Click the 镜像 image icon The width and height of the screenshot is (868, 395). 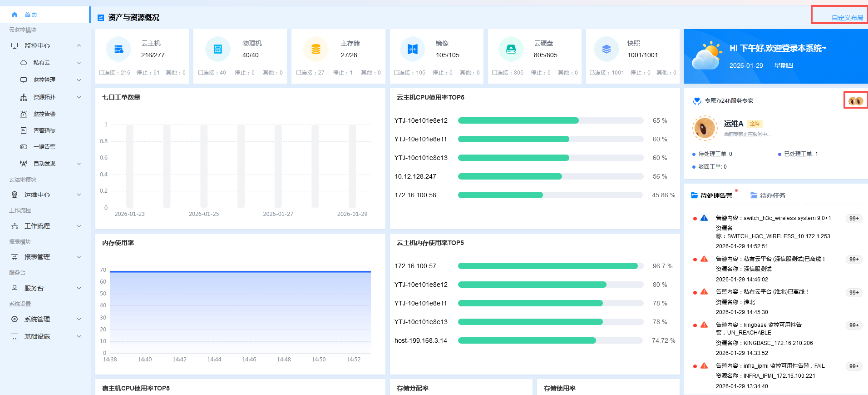[x=413, y=49]
